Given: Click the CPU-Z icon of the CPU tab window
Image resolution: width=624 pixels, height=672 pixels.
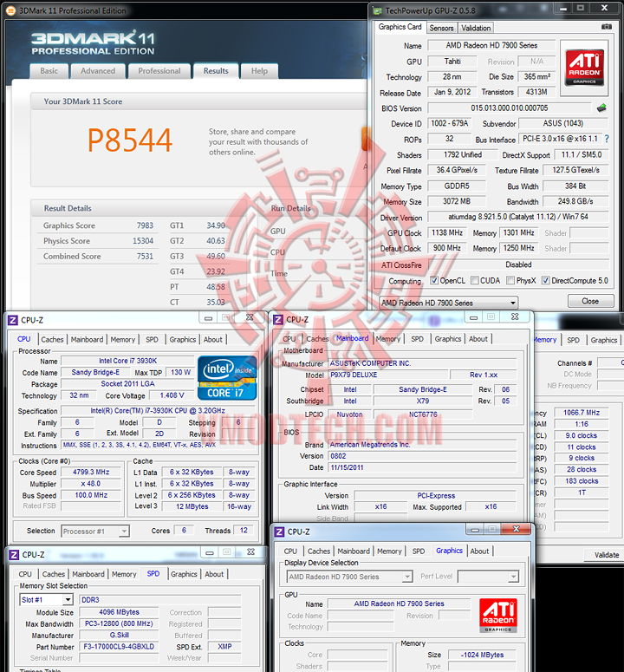Looking at the screenshot, I should tap(13, 320).
